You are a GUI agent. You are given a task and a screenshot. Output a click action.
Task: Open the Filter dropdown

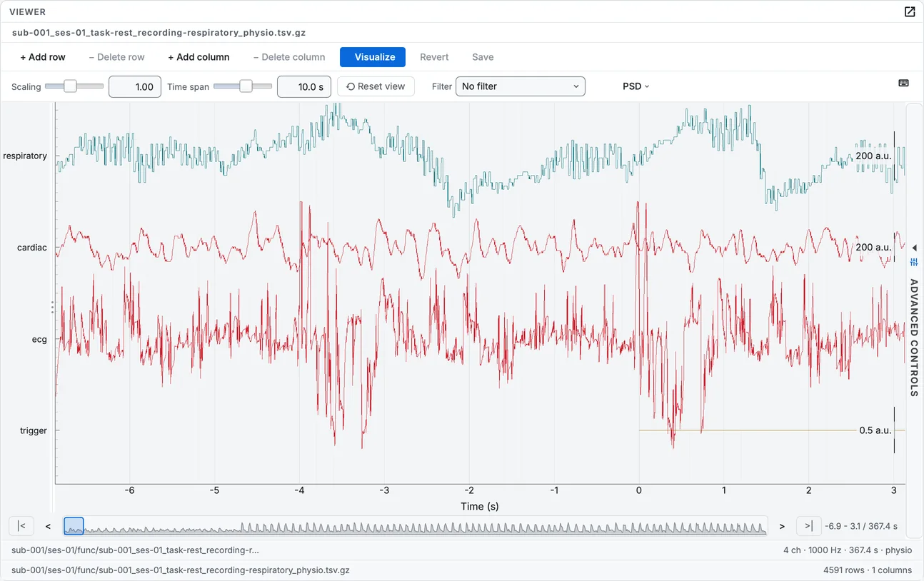(520, 86)
